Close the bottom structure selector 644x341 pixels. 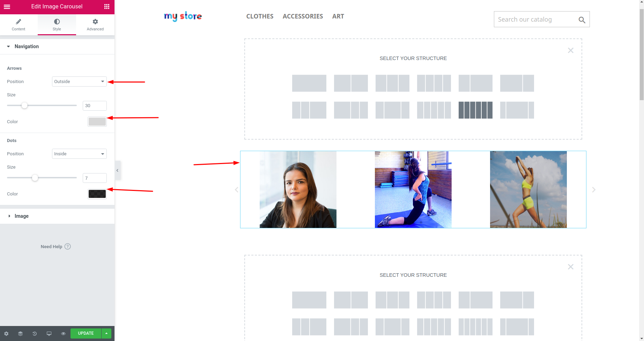[x=571, y=267]
